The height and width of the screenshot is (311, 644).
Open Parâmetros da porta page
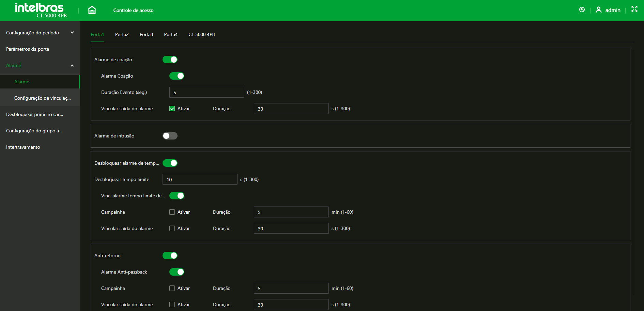point(28,49)
